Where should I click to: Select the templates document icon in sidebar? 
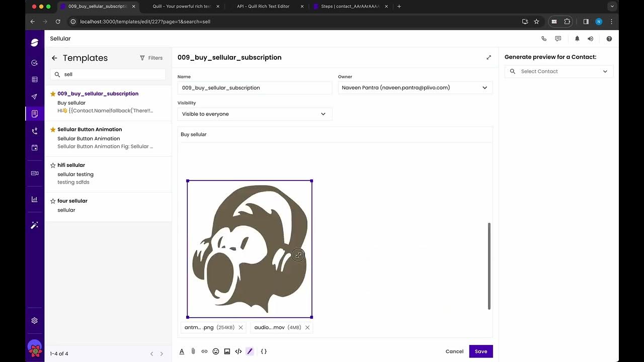coord(35,114)
